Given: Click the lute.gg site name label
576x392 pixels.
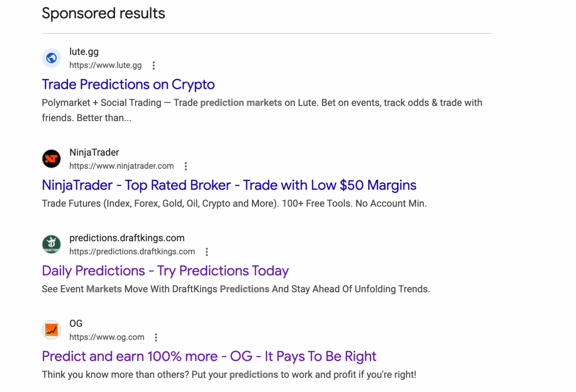Looking at the screenshot, I should [84, 52].
